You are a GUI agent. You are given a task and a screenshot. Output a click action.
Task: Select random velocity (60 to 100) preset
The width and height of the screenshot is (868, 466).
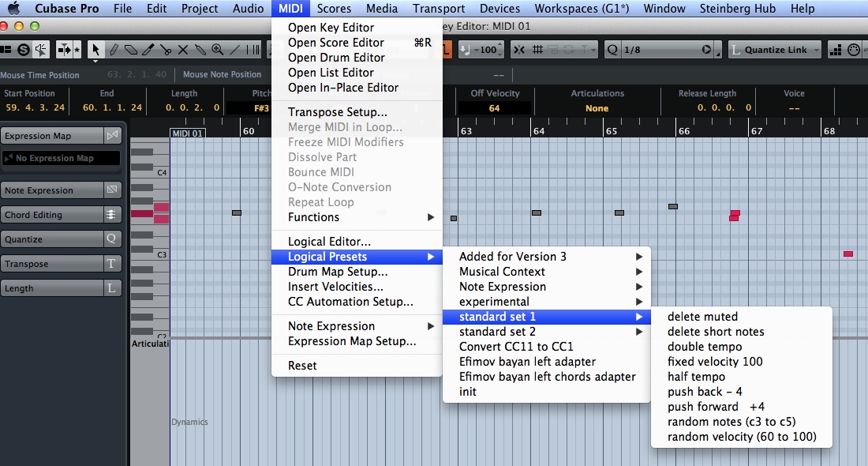(742, 437)
